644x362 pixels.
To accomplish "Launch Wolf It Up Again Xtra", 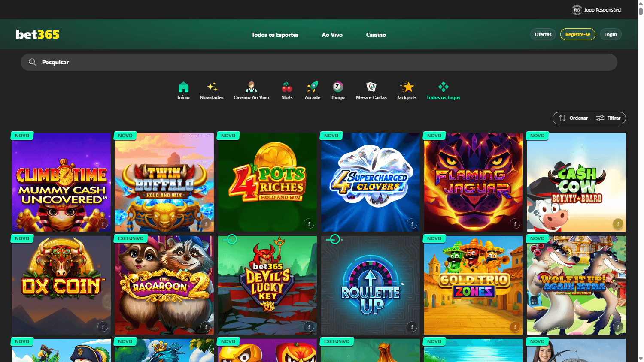I will (x=577, y=285).
